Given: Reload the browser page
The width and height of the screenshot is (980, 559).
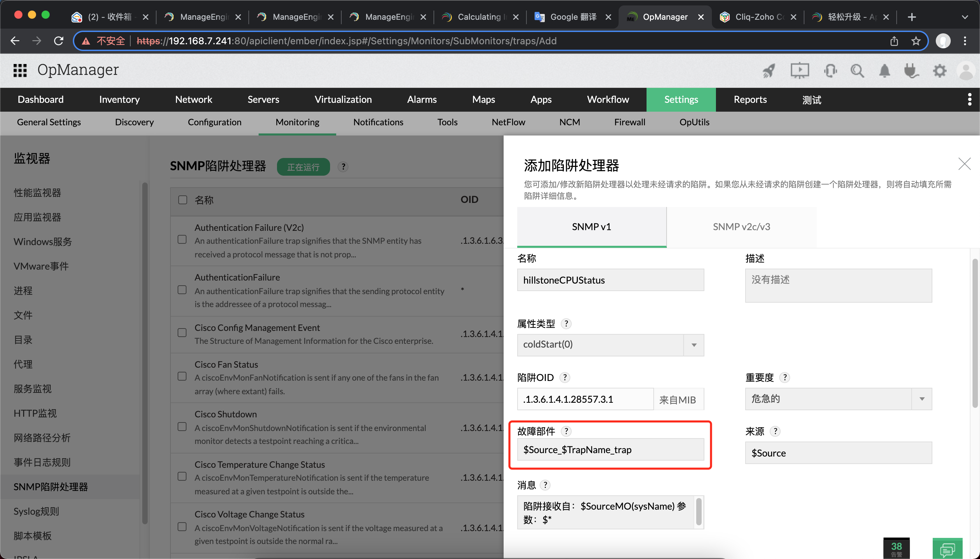Looking at the screenshot, I should 58,41.
